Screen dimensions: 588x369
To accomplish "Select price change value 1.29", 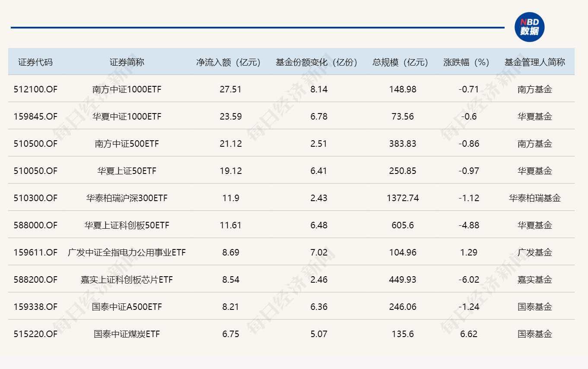I will 469,252.
